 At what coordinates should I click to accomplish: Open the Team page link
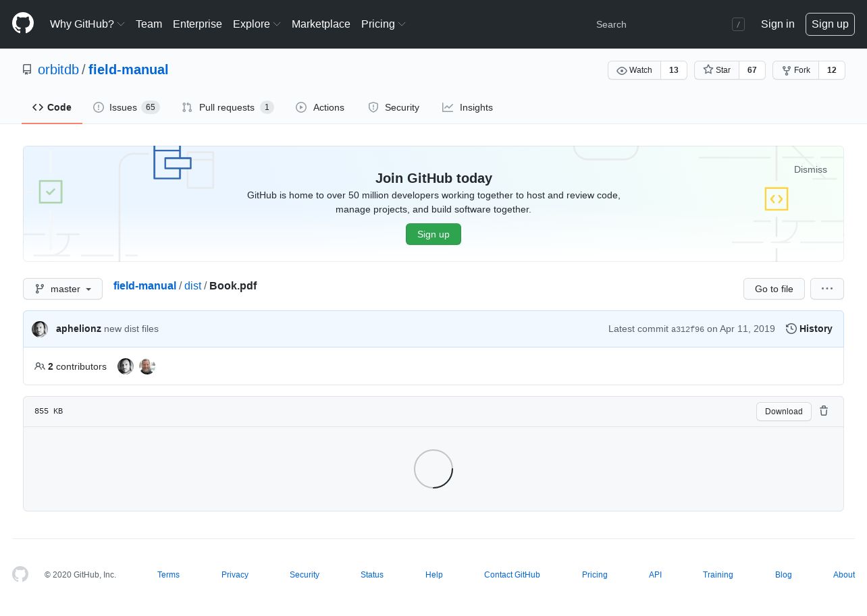click(149, 24)
